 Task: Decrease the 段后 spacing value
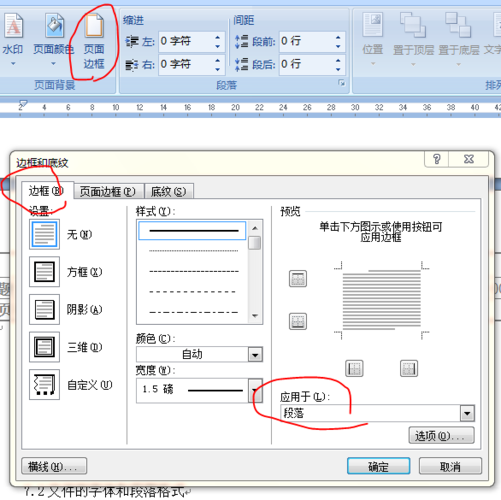point(338,69)
